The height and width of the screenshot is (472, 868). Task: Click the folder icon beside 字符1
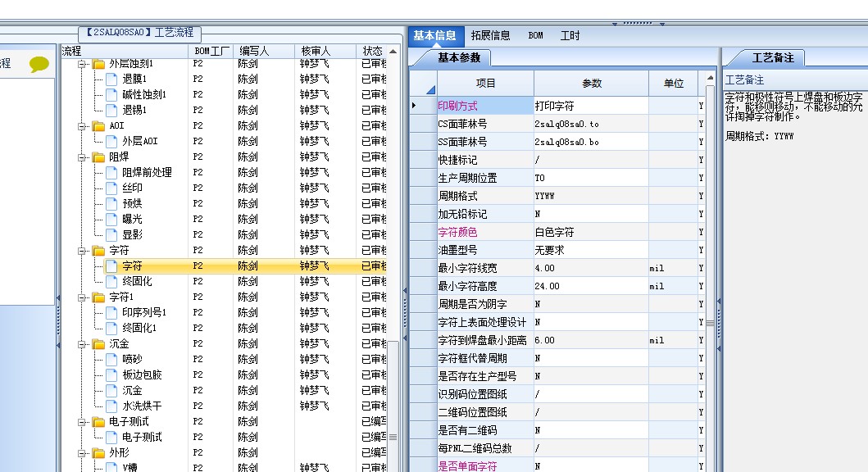[98, 297]
